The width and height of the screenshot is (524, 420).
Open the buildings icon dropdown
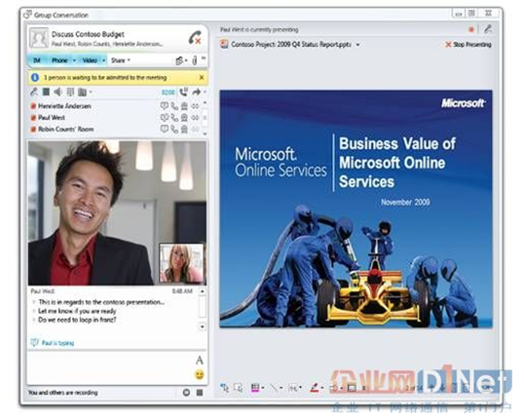[84, 92]
